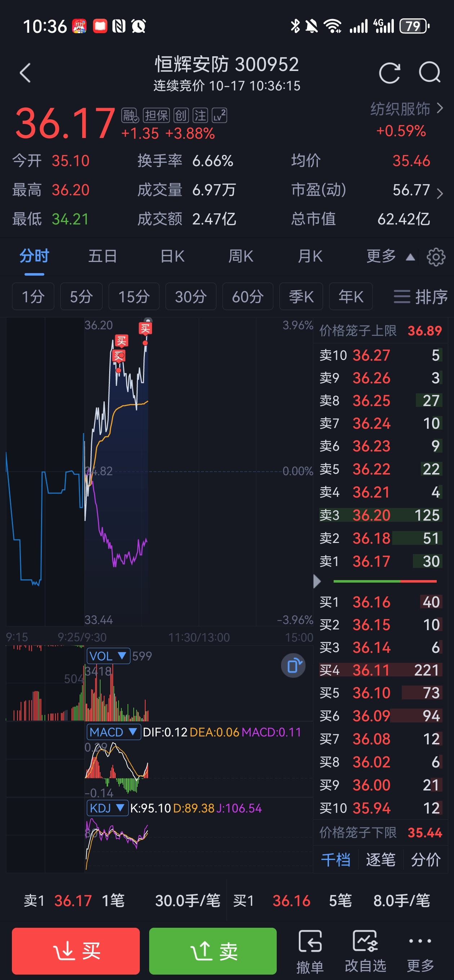
Task: Open the search magnifier icon
Action: click(429, 72)
